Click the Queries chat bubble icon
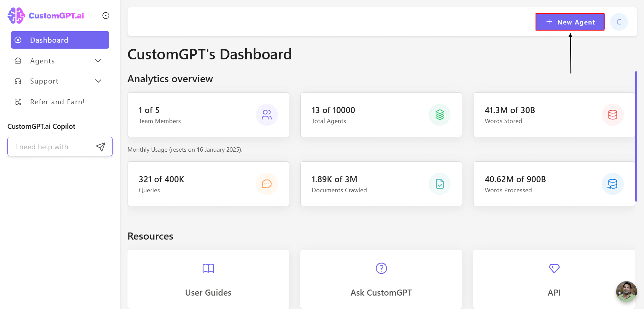The image size is (644, 309). tap(267, 184)
